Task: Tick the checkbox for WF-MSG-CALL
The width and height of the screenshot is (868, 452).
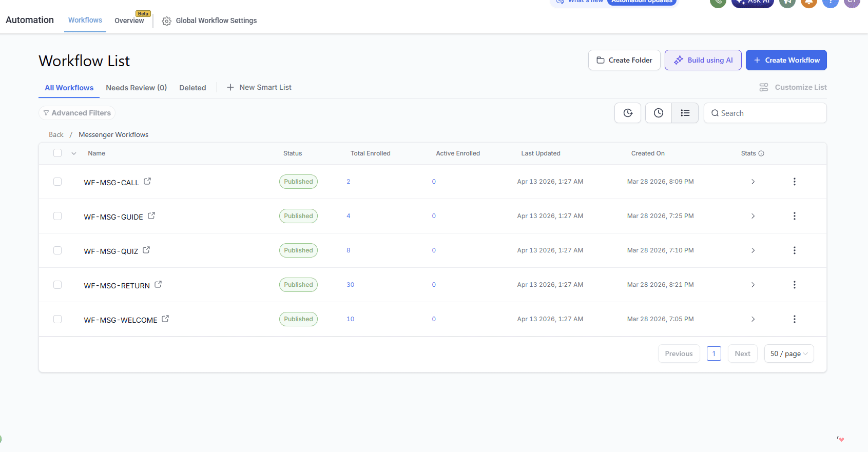Action: [x=57, y=182]
